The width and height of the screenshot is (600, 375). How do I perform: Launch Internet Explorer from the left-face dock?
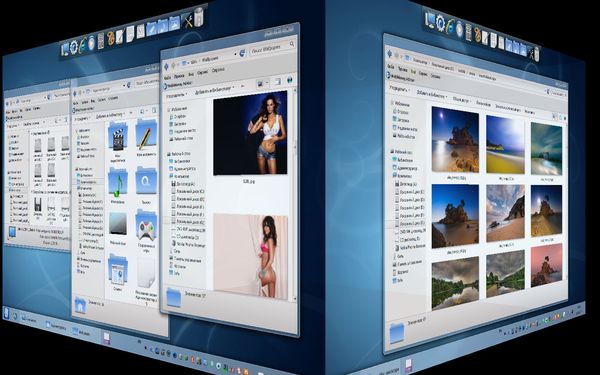click(x=82, y=45)
